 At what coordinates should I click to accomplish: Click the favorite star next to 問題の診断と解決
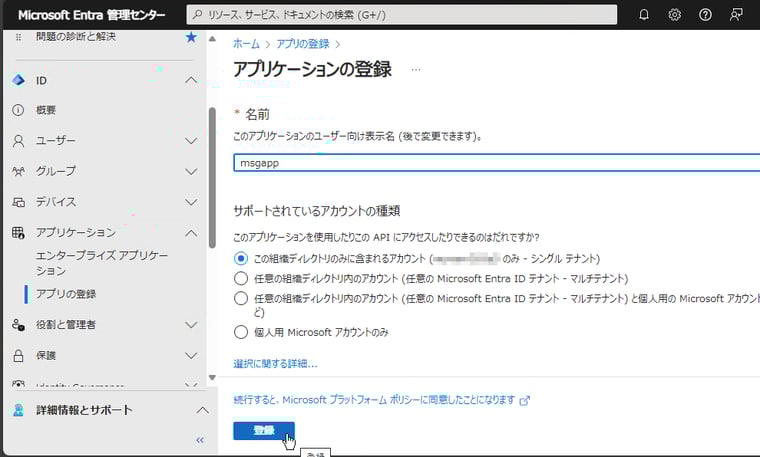coord(191,37)
